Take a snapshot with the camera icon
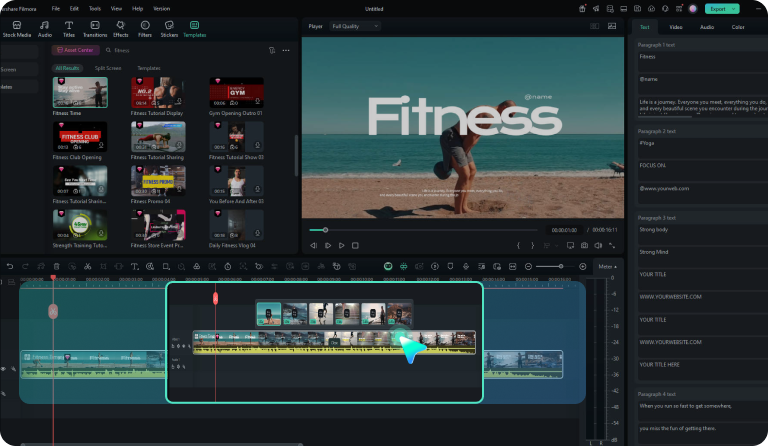 pyautogui.click(x=584, y=245)
